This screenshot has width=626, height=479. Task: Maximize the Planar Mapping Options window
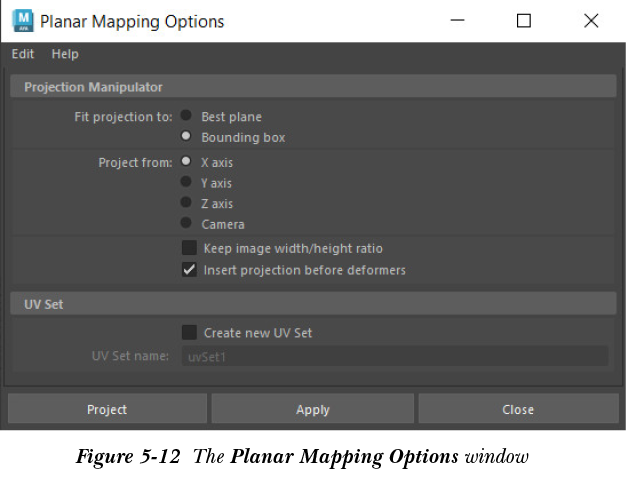point(523,21)
